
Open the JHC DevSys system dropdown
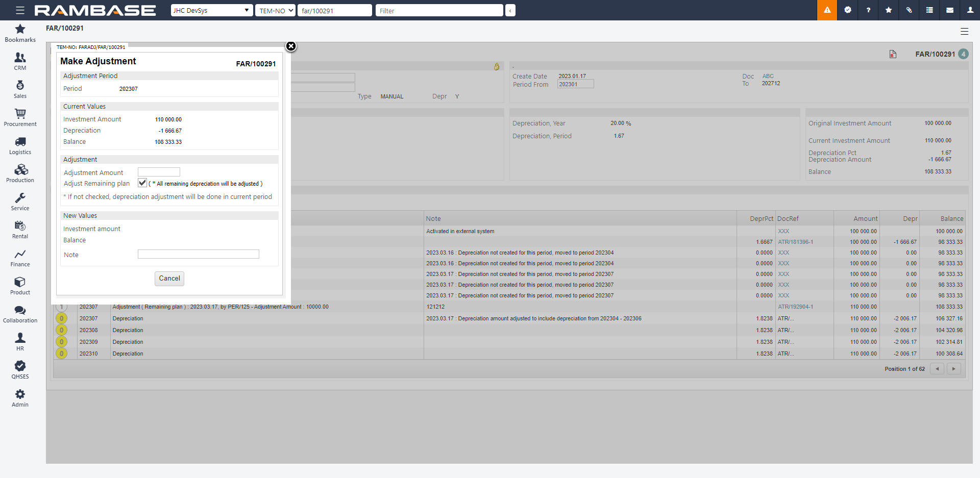coord(211,10)
